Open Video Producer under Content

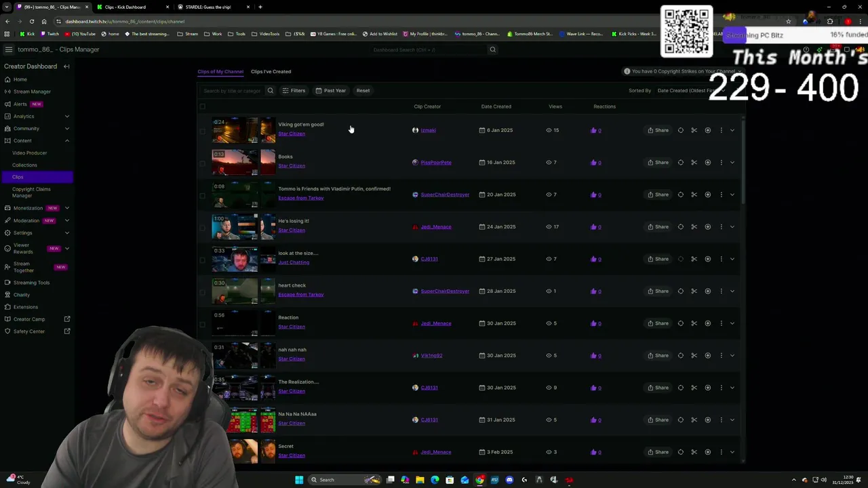29,153
